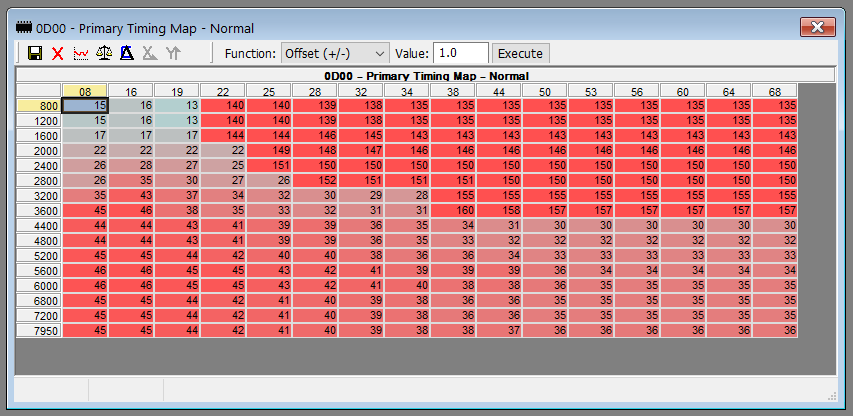Click the greyed-out triangle icon in toolbar
The width and height of the screenshot is (853, 416).
click(x=149, y=53)
